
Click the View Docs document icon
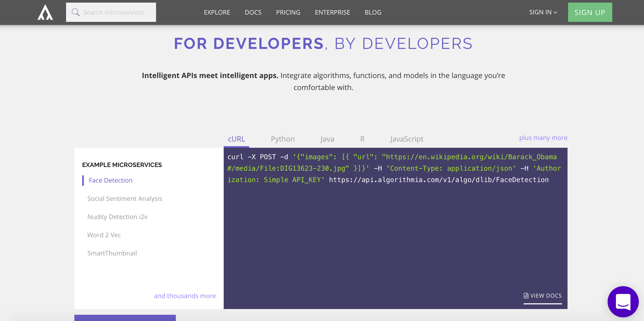point(526,296)
